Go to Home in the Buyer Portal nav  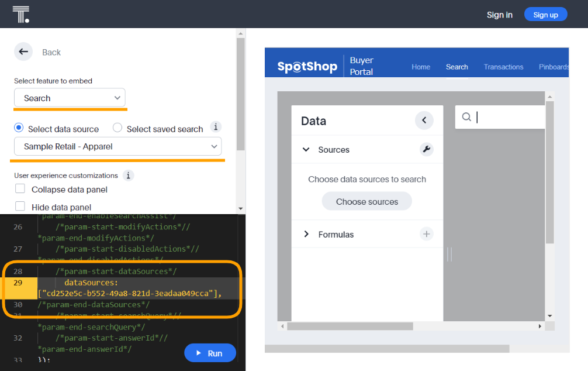pyautogui.click(x=421, y=67)
